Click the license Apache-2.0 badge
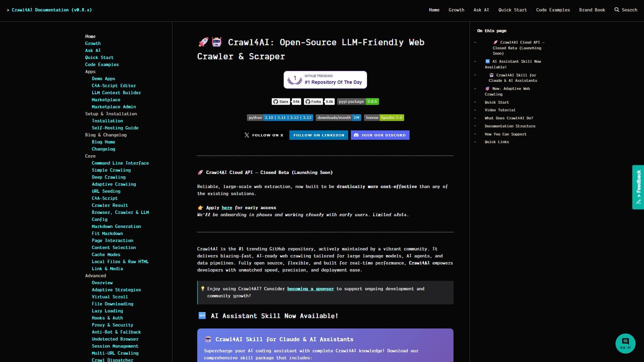The width and height of the screenshot is (644, 362). coord(384,118)
